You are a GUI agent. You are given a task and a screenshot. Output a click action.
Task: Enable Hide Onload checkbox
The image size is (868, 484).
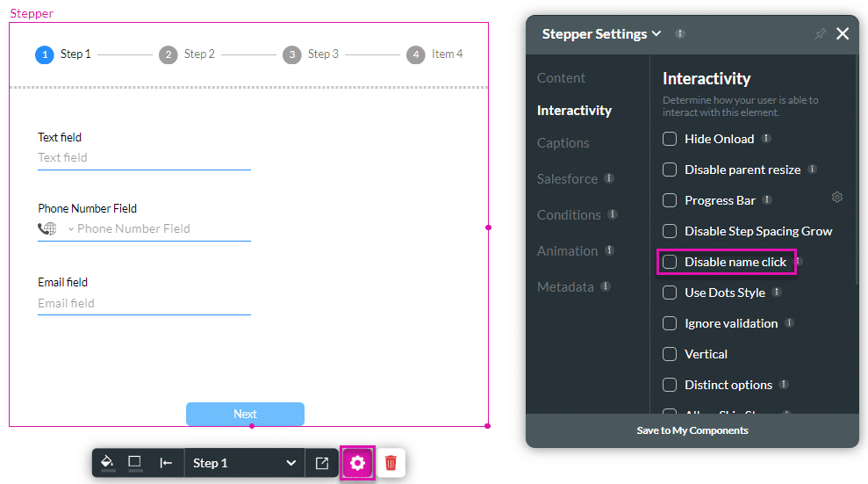pos(670,139)
